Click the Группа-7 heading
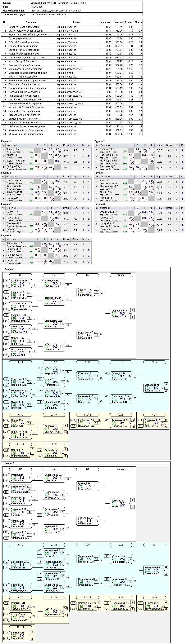187x644 pixels. coord(6,236)
